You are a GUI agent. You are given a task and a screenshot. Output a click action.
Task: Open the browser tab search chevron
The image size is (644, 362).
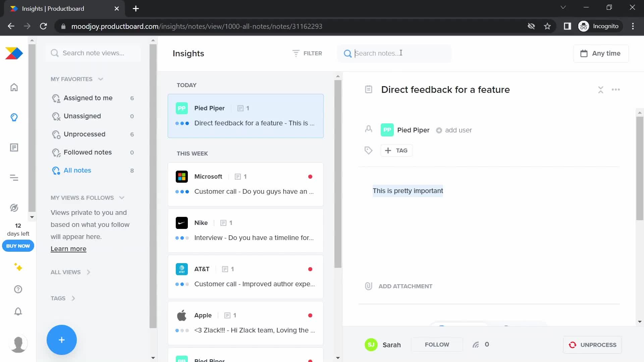563,7
